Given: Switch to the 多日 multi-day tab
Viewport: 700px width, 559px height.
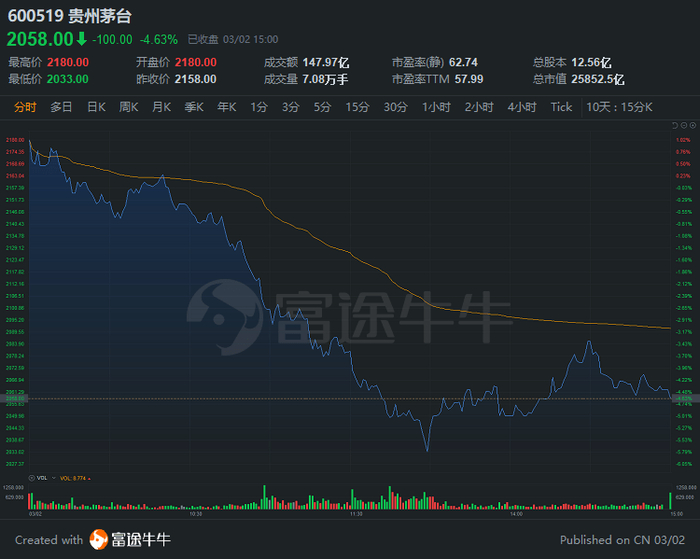Looking at the screenshot, I should coord(61,107).
